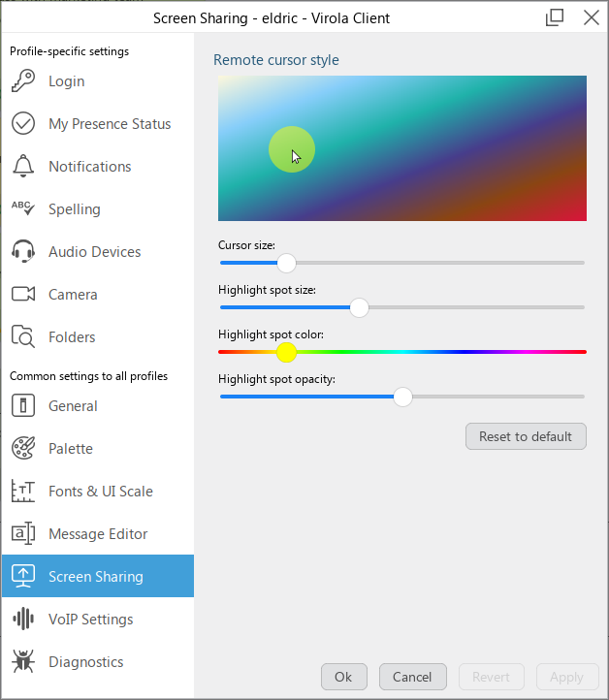Screen dimensions: 609x700
Task: Select the General settings label
Action: (73, 406)
